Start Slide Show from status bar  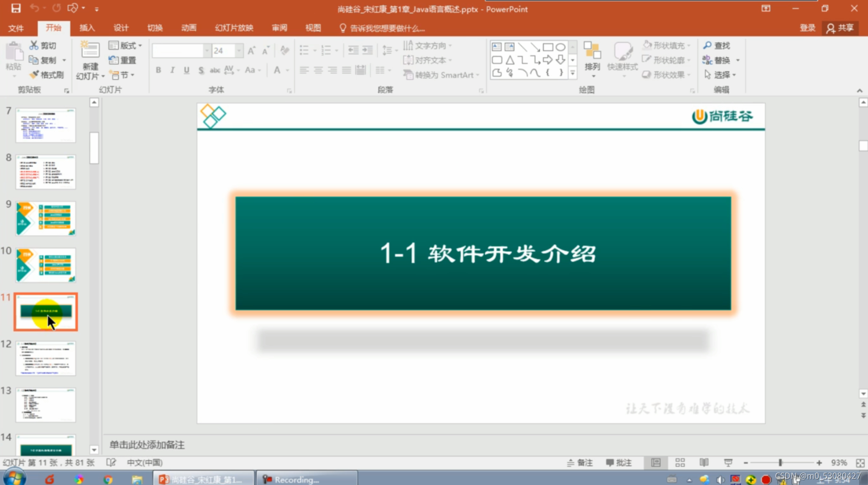[728, 462]
